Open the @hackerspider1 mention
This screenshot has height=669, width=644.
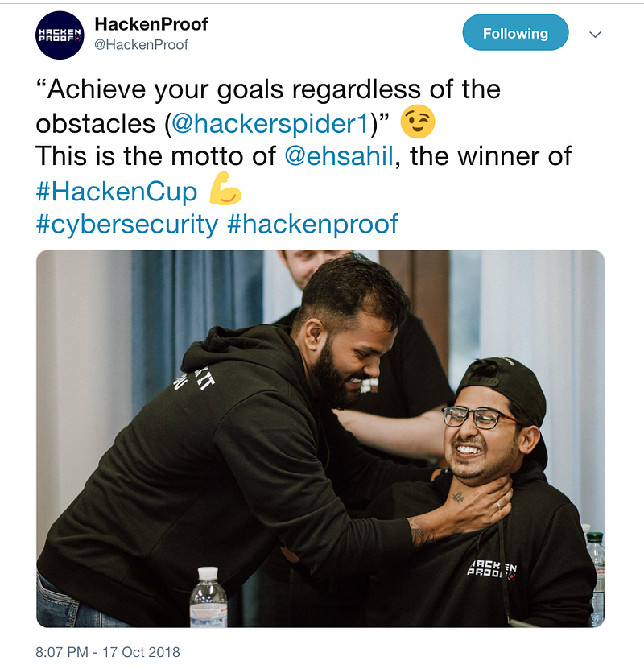coord(270,124)
